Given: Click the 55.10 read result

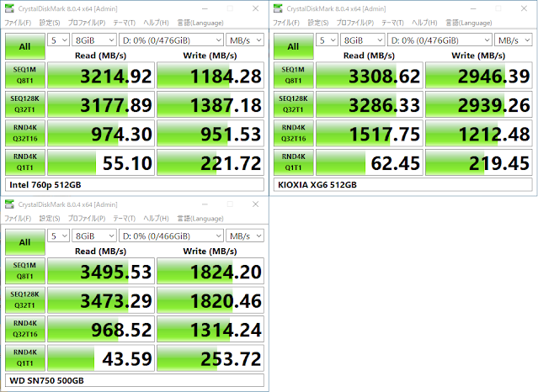Looking at the screenshot, I should click(101, 162).
